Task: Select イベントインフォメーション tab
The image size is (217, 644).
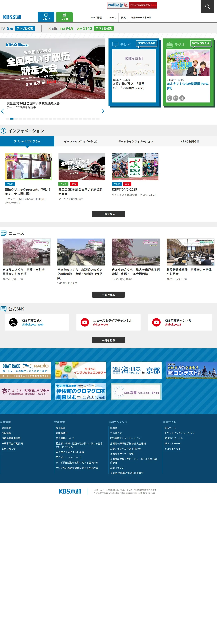Action: [x=81, y=141]
